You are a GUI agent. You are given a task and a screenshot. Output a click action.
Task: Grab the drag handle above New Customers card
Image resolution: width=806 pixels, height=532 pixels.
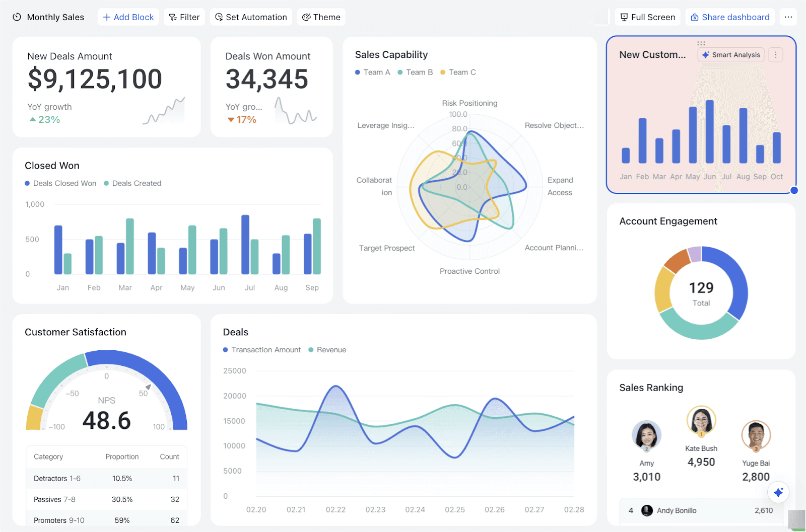701,43
